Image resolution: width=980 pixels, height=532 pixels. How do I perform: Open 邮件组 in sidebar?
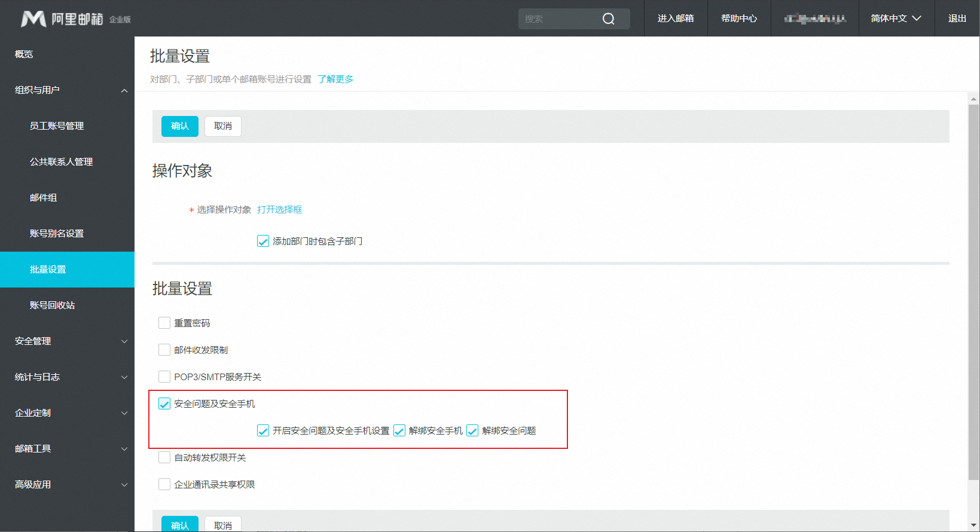[67, 198]
